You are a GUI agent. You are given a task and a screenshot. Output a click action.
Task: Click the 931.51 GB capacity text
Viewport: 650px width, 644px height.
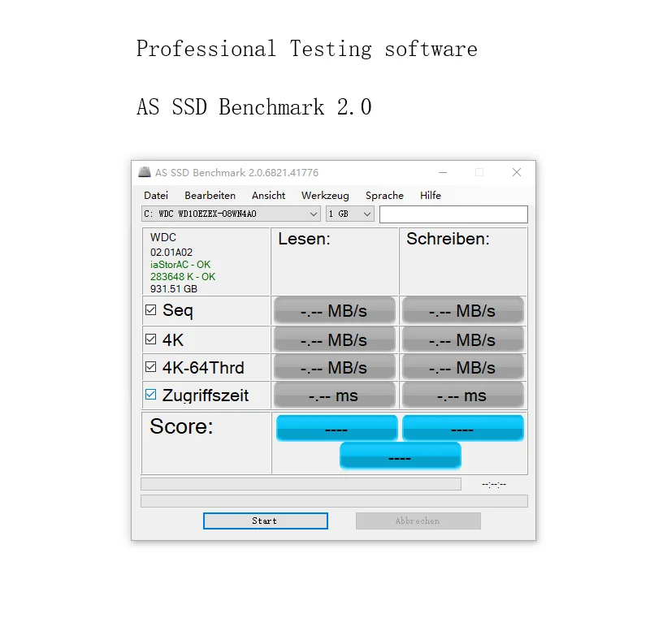[x=174, y=289]
